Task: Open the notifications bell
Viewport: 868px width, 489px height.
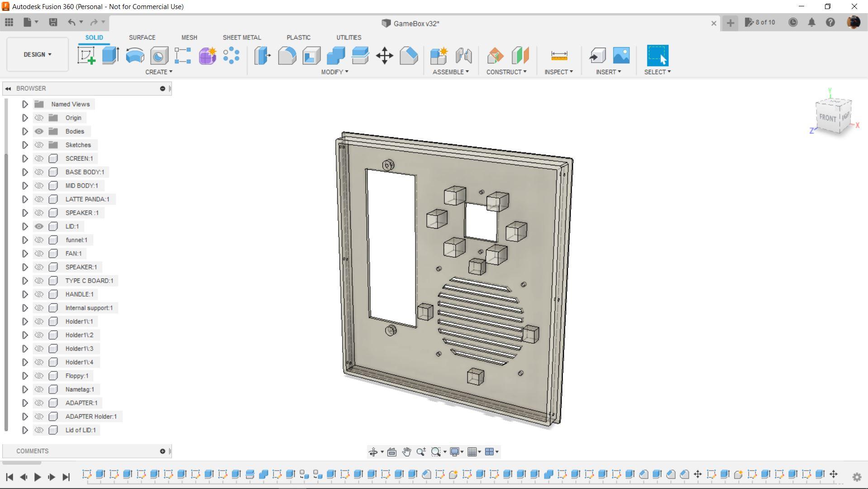Action: click(812, 22)
